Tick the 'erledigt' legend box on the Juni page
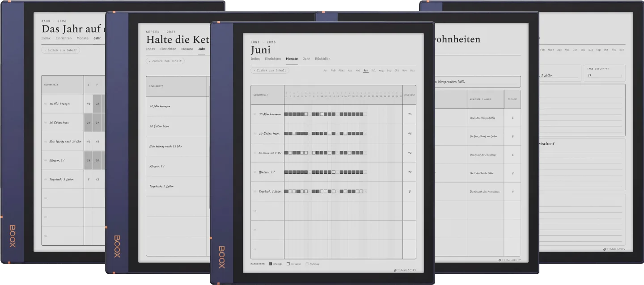 tap(271, 264)
